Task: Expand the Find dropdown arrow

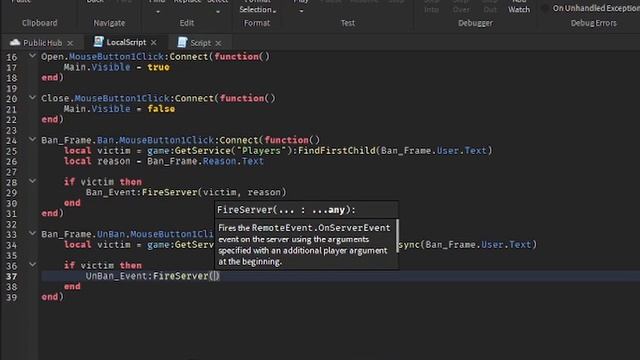Action: coord(158,12)
